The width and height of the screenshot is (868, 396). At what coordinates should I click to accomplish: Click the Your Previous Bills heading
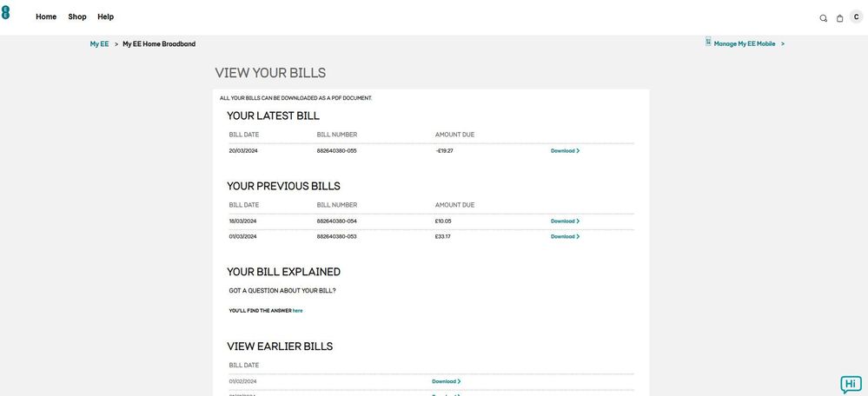click(x=283, y=186)
